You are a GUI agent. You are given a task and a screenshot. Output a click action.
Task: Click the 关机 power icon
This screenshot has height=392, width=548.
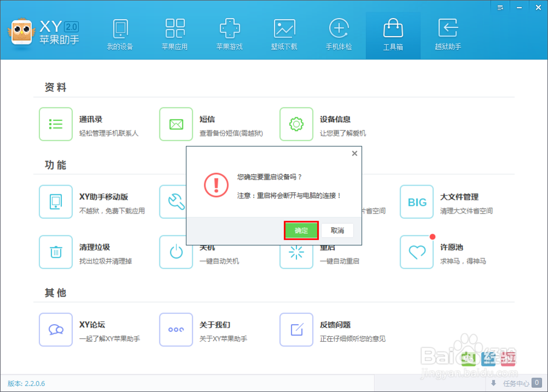click(x=176, y=252)
